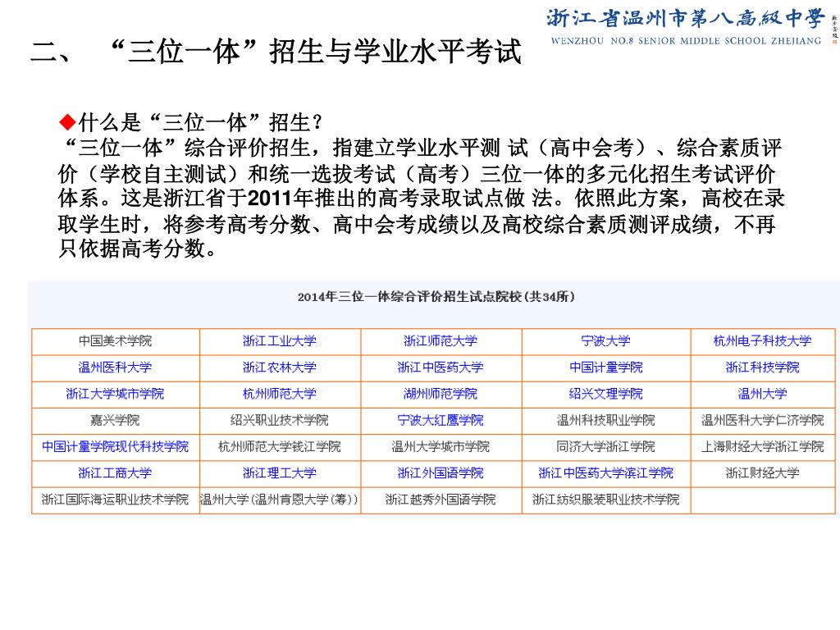This screenshot has height=630, width=840.
Task: Click the 绍兴文理学院 link
Action: coord(606,394)
